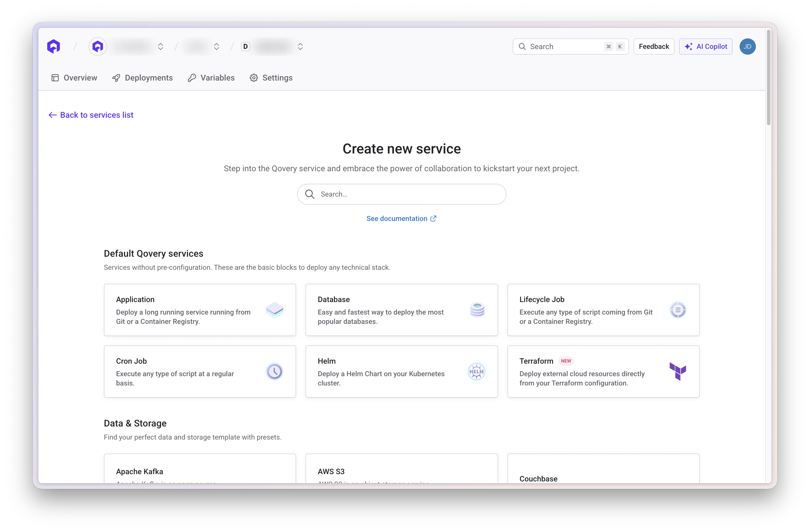
Task: Click the Cron Job clock icon
Action: point(275,372)
